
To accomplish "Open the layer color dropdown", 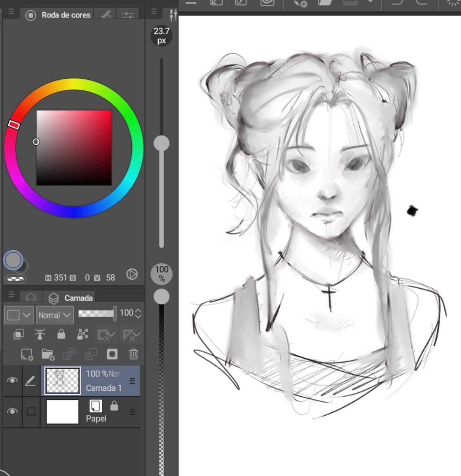I will (x=19, y=315).
